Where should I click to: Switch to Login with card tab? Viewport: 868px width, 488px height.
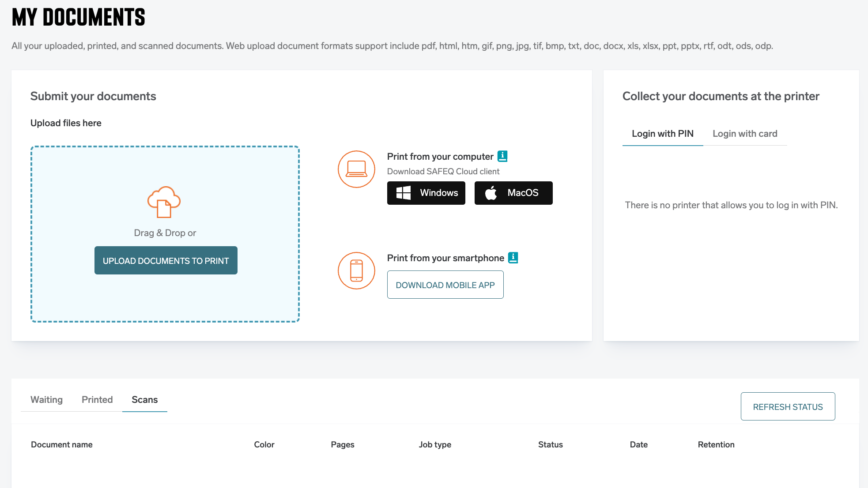click(745, 134)
